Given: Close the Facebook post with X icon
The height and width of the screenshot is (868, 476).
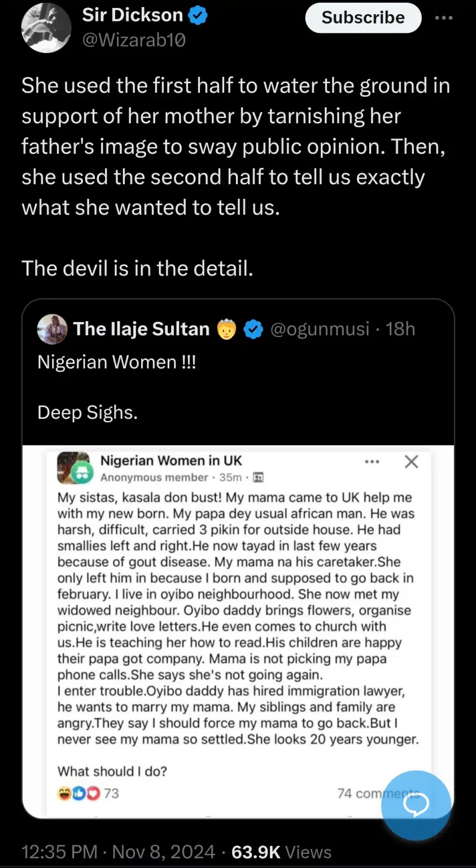Looking at the screenshot, I should (x=412, y=462).
